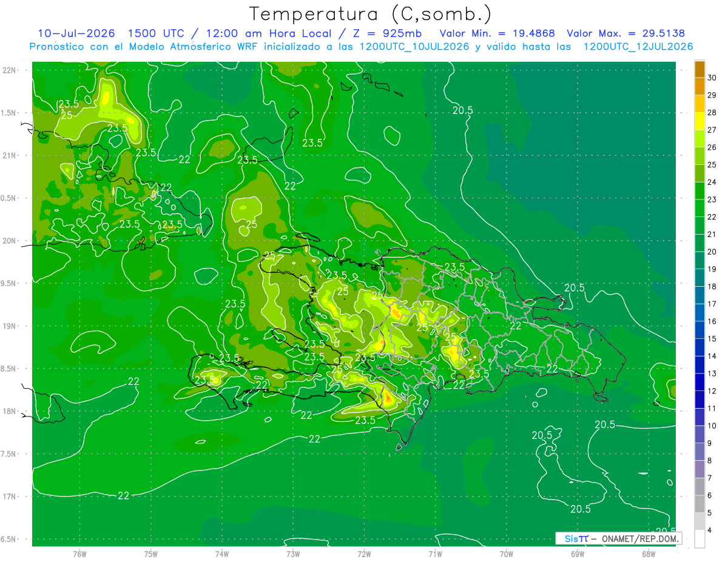Click the legend swatch between 27 and 28
The image size is (728, 562).
[x=699, y=121]
